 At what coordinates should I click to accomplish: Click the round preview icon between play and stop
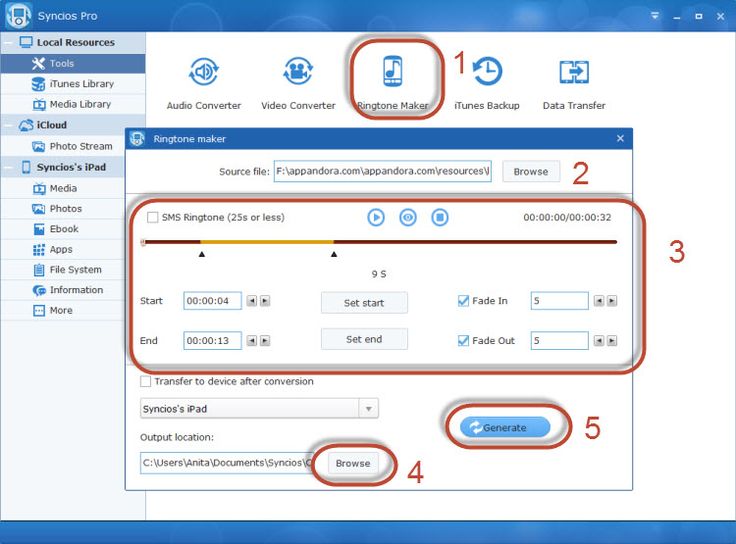(408, 217)
